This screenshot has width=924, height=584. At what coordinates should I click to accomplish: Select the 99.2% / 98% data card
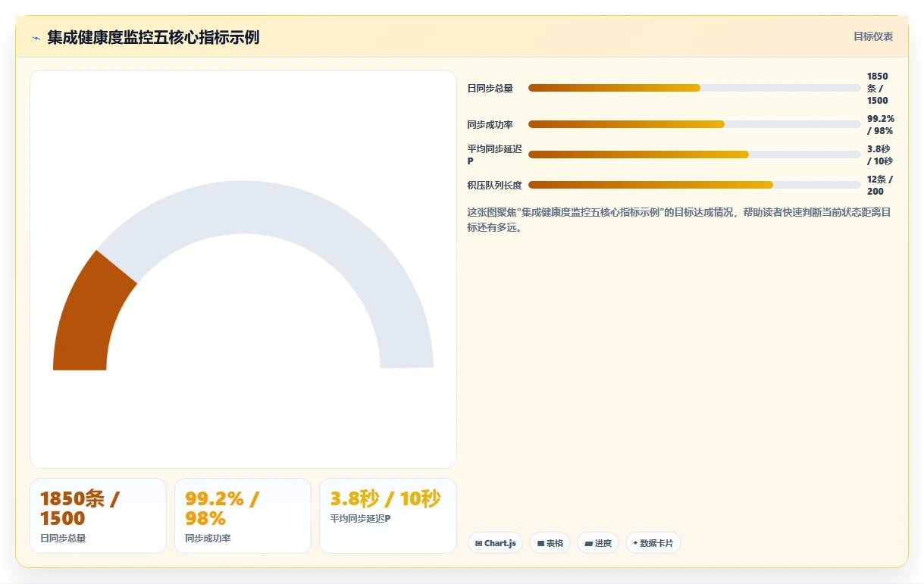click(x=243, y=516)
